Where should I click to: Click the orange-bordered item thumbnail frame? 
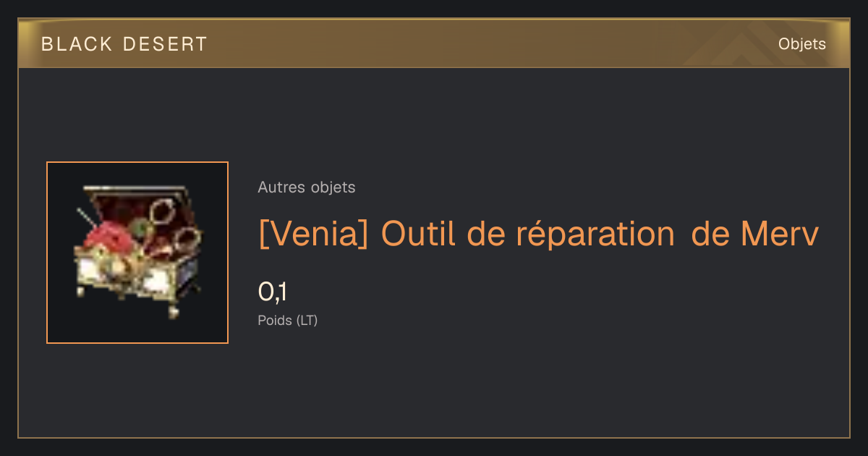click(x=137, y=253)
